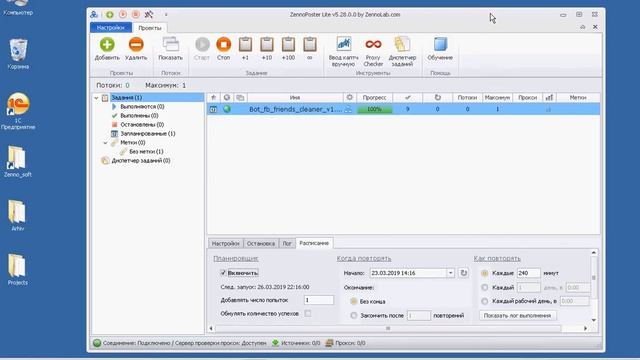The height and width of the screenshot is (360, 640).
Task: Click the 240 minutes input field
Action: tap(528, 273)
